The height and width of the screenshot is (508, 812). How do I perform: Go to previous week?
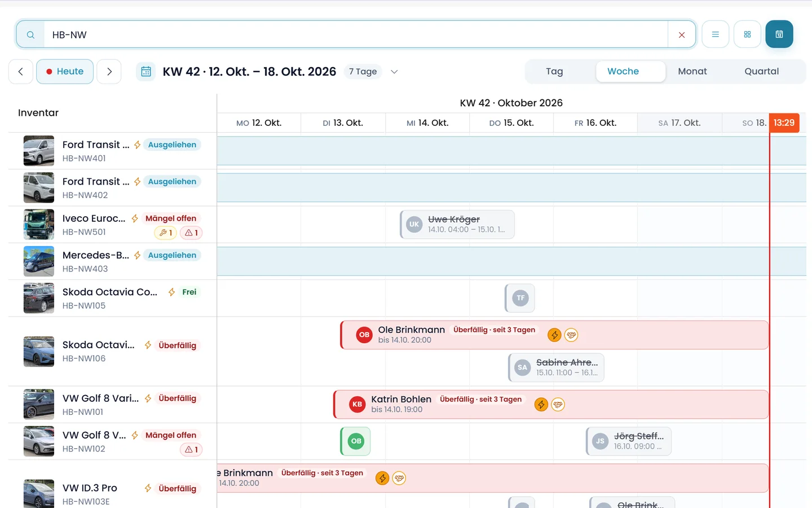(x=21, y=72)
